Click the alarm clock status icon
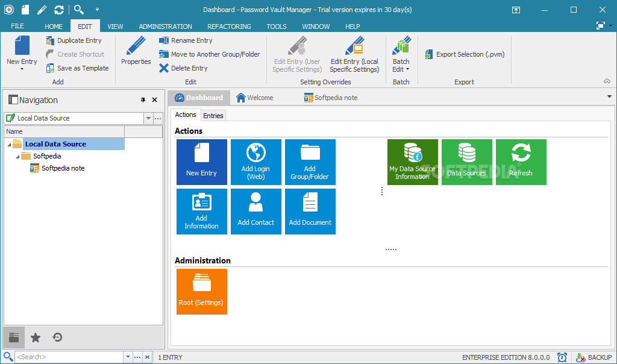Screen dimensions: 617x364 [x=562, y=357]
